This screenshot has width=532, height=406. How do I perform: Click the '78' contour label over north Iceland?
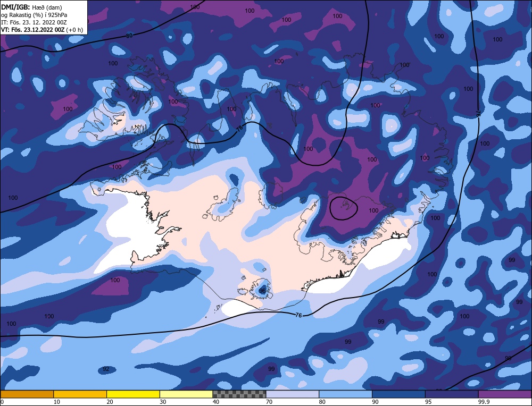pyautogui.click(x=239, y=129)
